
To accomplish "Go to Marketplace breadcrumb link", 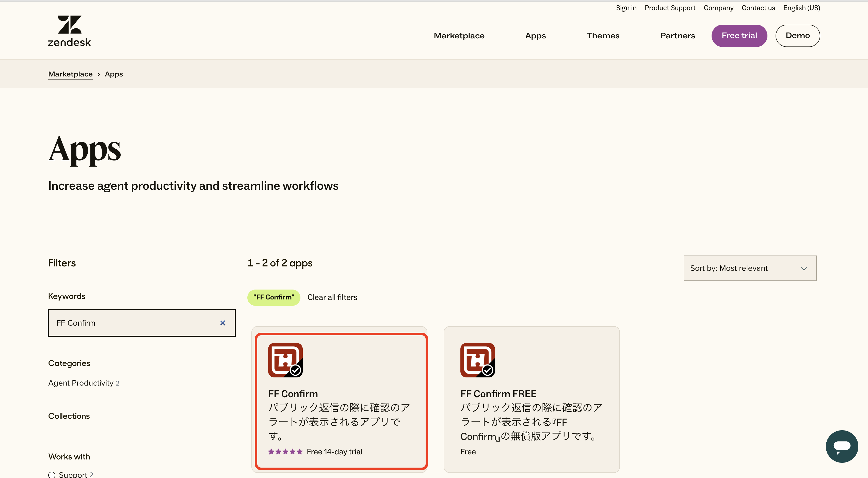I will [x=70, y=74].
